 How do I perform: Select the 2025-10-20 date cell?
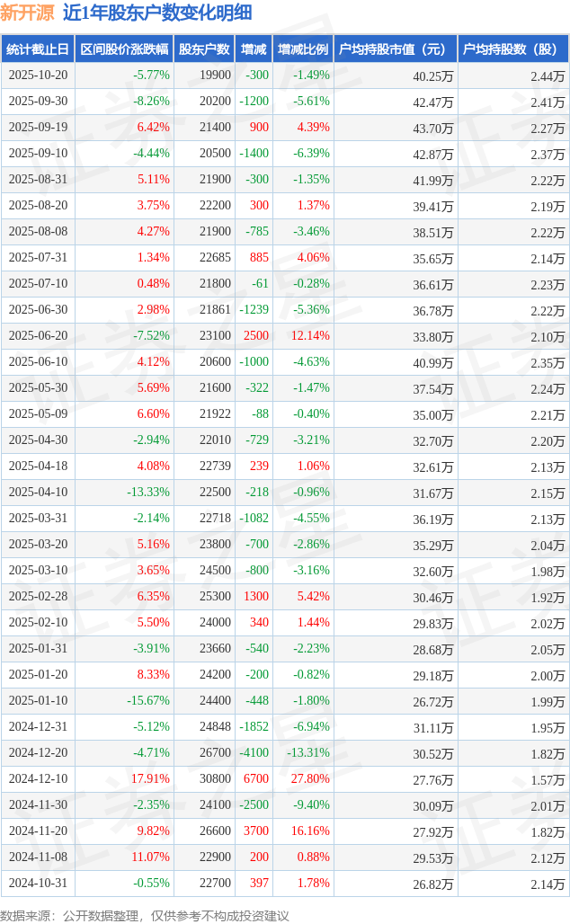click(x=38, y=76)
